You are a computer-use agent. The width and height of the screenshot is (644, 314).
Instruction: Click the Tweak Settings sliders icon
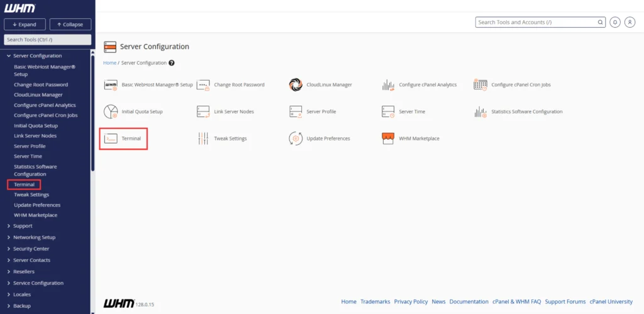coord(203,138)
